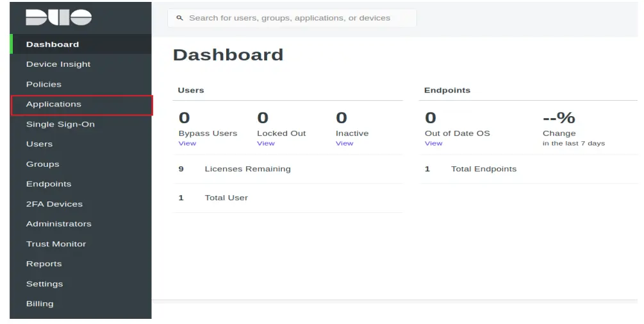Click the Total User row
The width and height of the screenshot is (644, 324).
(288, 198)
